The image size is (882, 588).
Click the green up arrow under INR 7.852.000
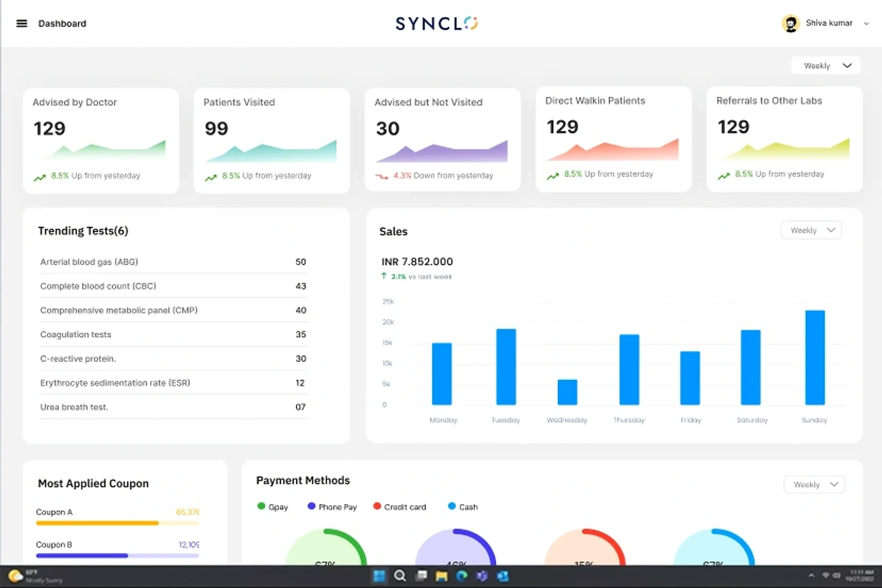pos(384,276)
